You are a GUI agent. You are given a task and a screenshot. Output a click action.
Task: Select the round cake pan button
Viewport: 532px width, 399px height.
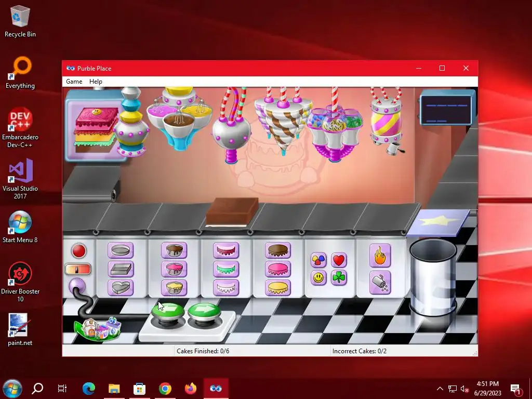tap(121, 250)
